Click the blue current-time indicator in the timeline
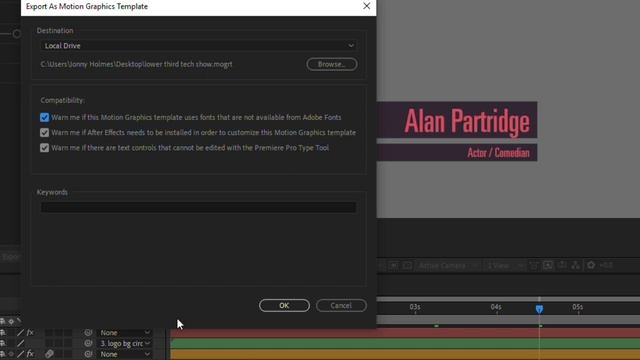Viewport: 640px width, 360px height. (539, 309)
